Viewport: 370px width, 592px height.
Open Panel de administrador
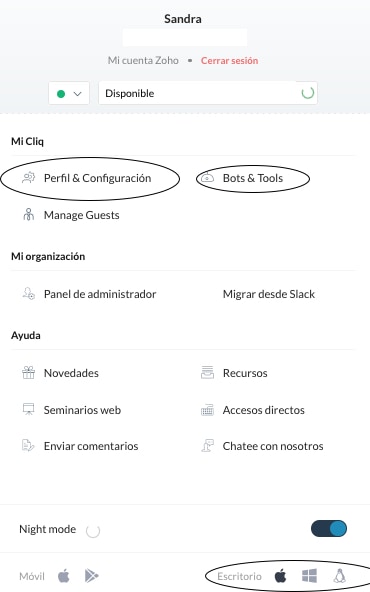tap(100, 294)
